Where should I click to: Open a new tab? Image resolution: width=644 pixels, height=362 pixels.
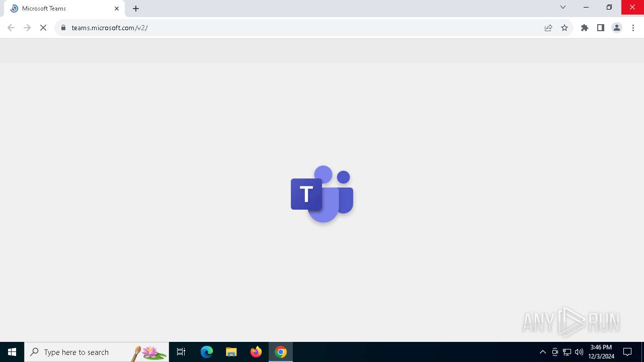[136, 9]
